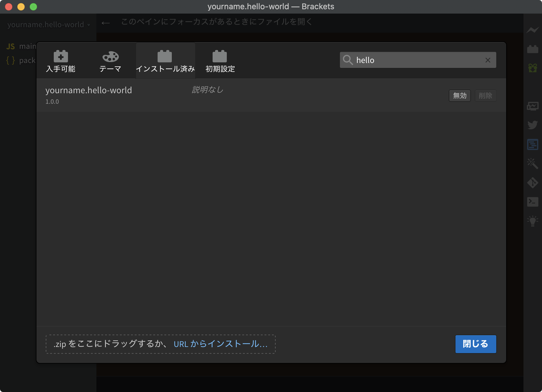Image resolution: width=542 pixels, height=392 pixels.
Task: Click the .zip drag-and-drop install area
Action: (x=160, y=344)
